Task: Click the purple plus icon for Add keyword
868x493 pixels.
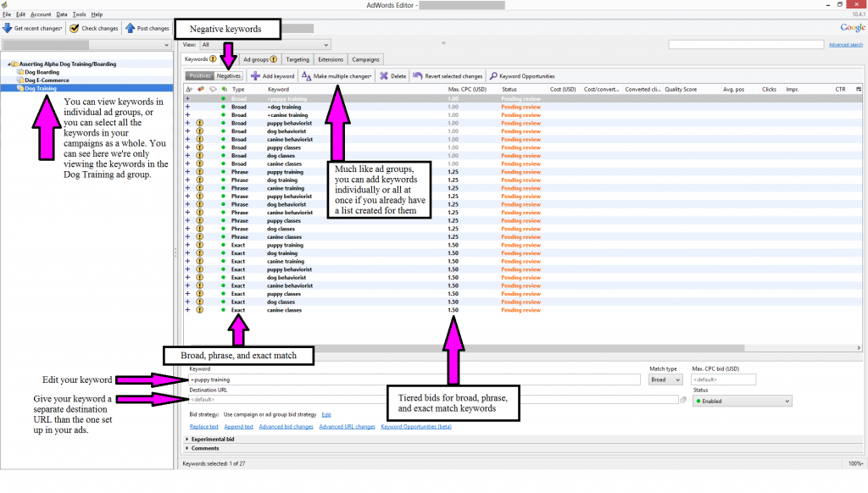Action: click(x=255, y=75)
